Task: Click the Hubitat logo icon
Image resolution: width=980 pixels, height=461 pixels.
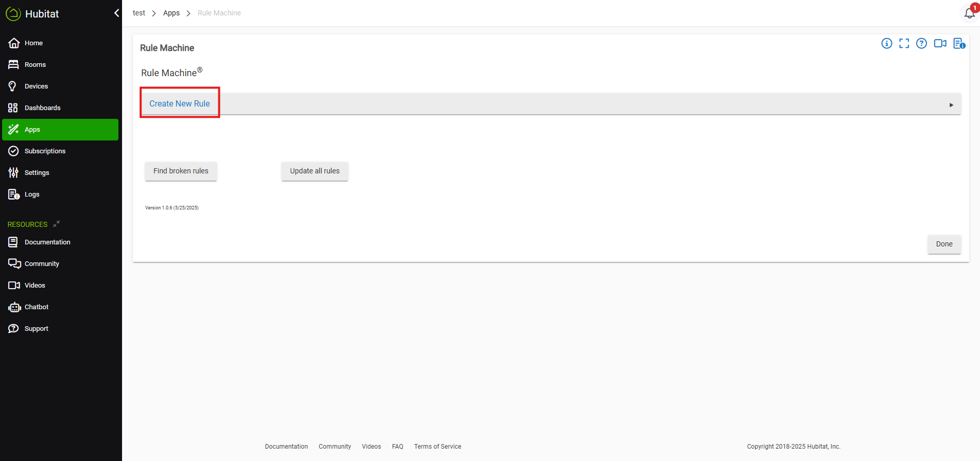Action: coord(13,14)
